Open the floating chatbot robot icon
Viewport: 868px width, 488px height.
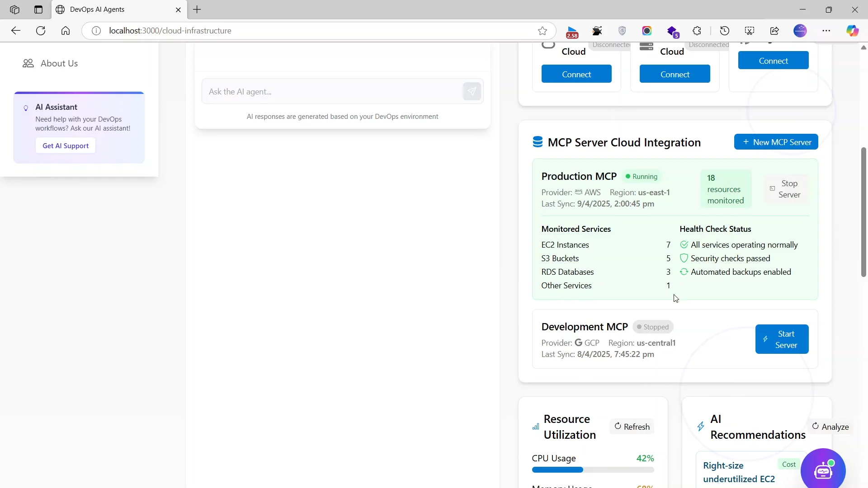823,470
